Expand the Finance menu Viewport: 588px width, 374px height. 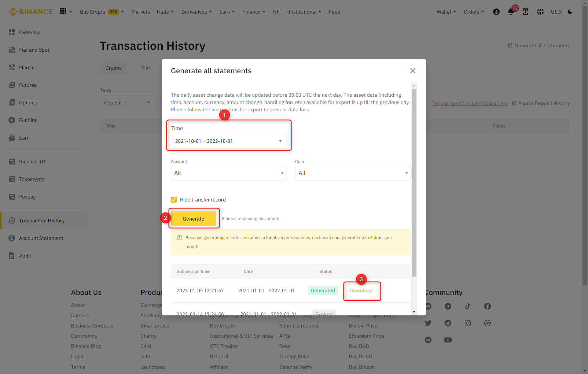[254, 12]
